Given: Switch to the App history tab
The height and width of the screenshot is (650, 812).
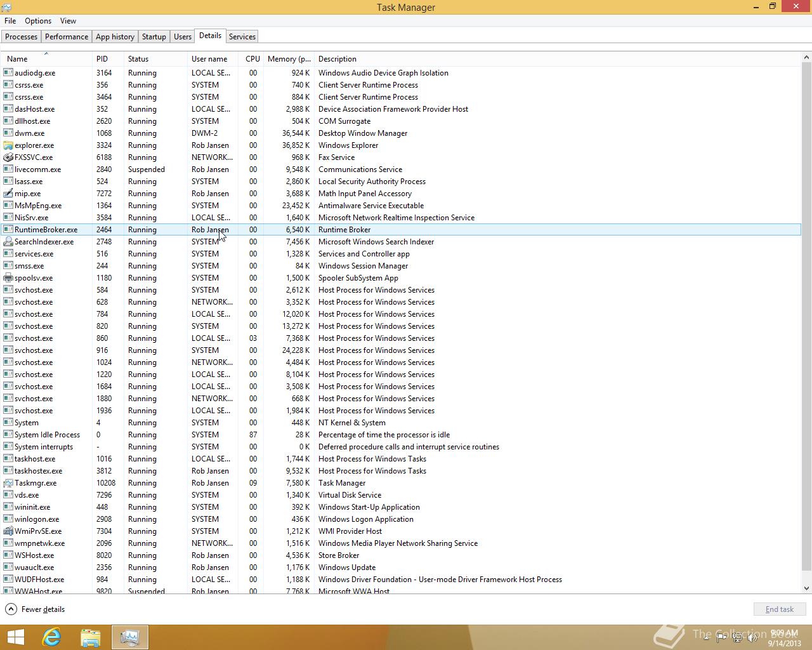Looking at the screenshot, I should coord(115,37).
